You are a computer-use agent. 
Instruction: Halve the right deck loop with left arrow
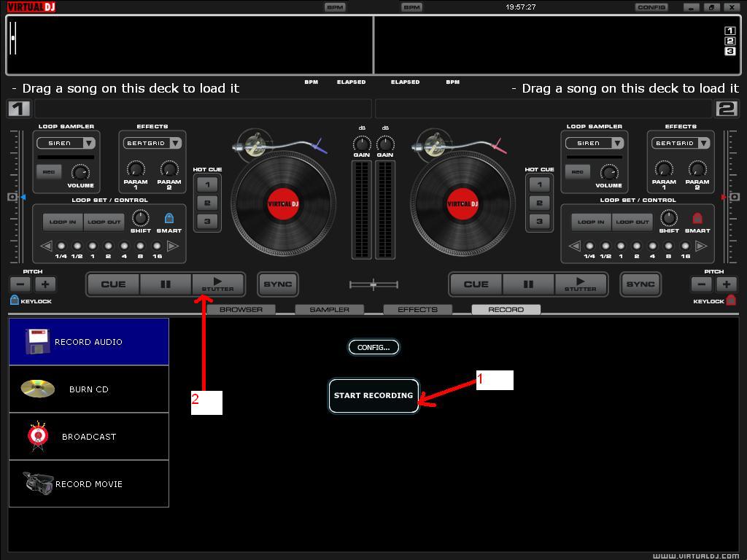(575, 246)
